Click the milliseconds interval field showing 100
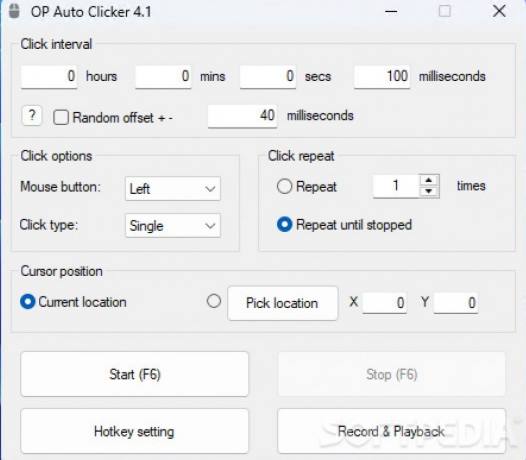526x460 pixels. (382, 76)
